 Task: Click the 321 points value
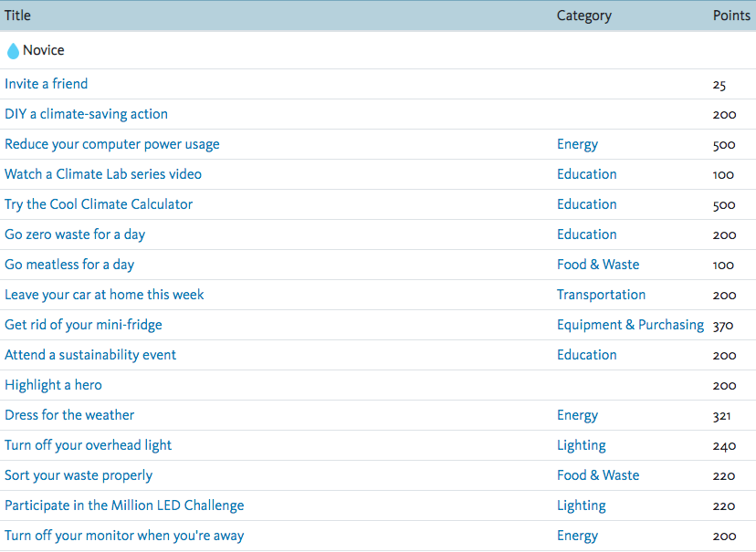point(722,416)
